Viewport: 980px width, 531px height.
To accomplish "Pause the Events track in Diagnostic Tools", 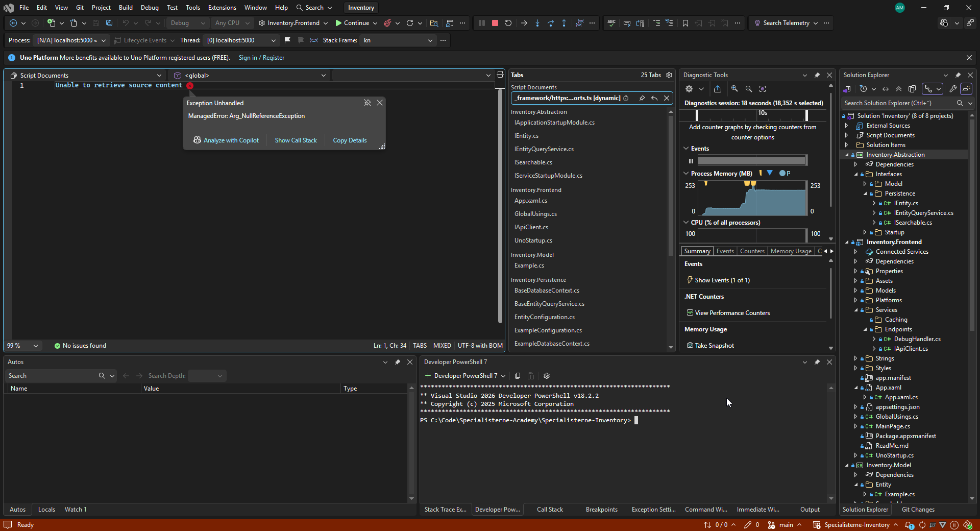I will [691, 161].
